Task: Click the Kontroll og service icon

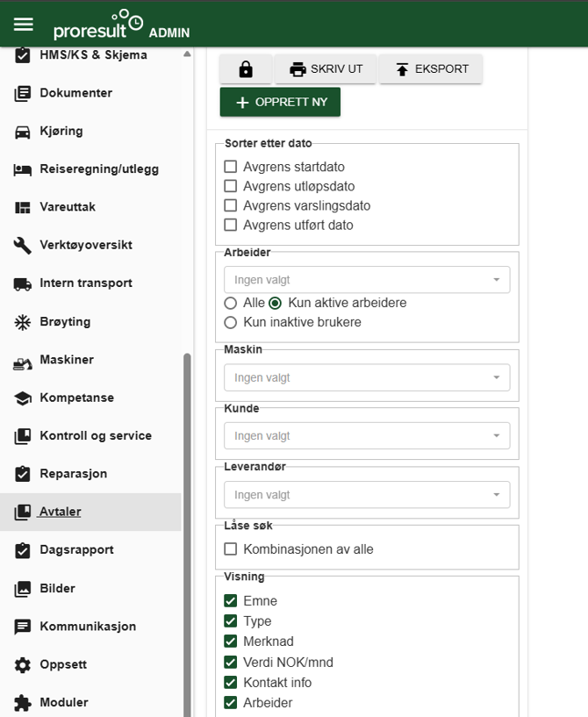Action: (x=23, y=436)
